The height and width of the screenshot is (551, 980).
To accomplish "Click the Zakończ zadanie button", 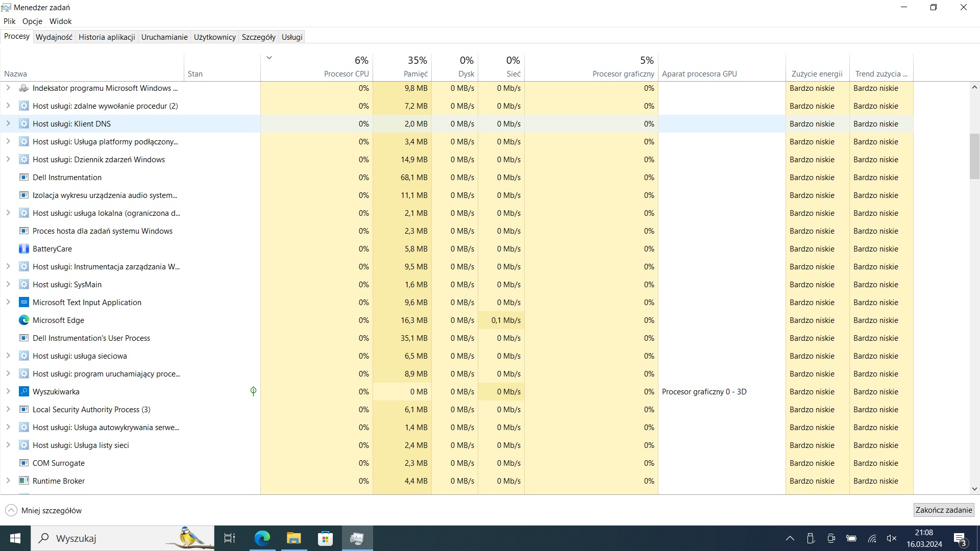I will click(x=943, y=510).
